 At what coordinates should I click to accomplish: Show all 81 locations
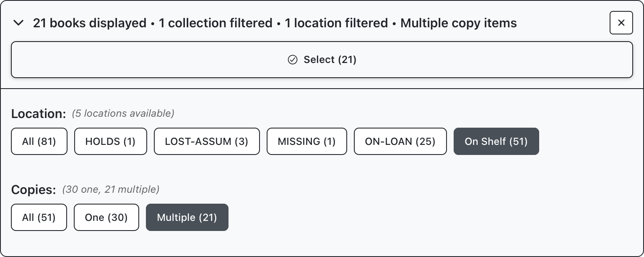(x=39, y=142)
